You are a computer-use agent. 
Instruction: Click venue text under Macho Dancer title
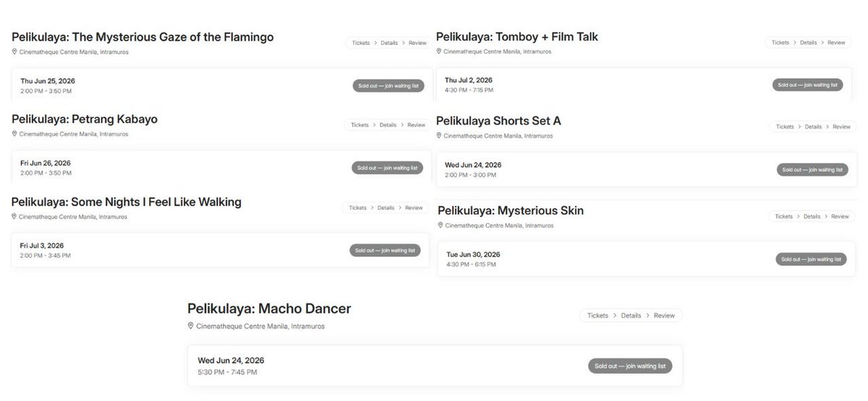tap(260, 326)
